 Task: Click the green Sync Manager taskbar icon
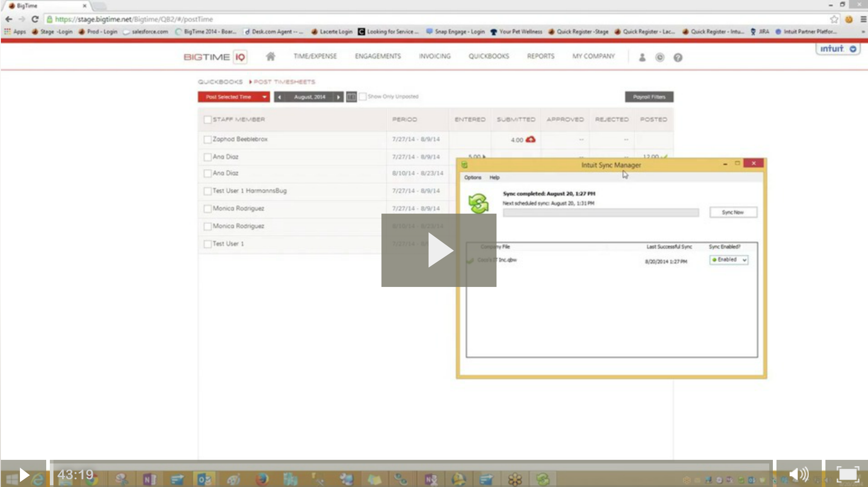(x=543, y=479)
